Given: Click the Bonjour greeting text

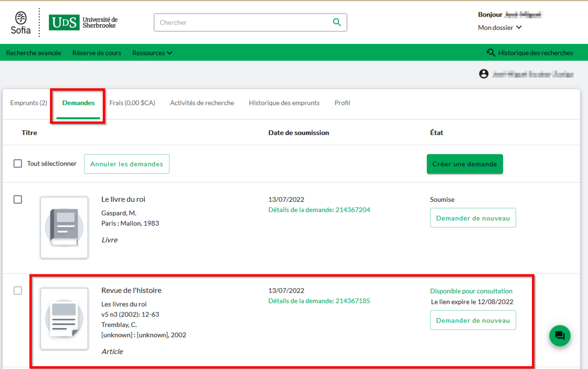Looking at the screenshot, I should pos(490,14).
